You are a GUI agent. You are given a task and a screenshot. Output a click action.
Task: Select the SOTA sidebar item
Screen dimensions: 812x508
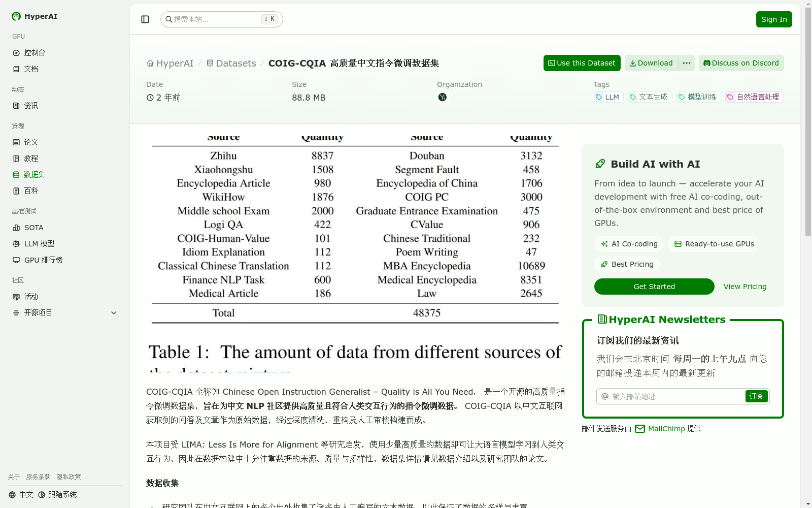tap(65, 228)
